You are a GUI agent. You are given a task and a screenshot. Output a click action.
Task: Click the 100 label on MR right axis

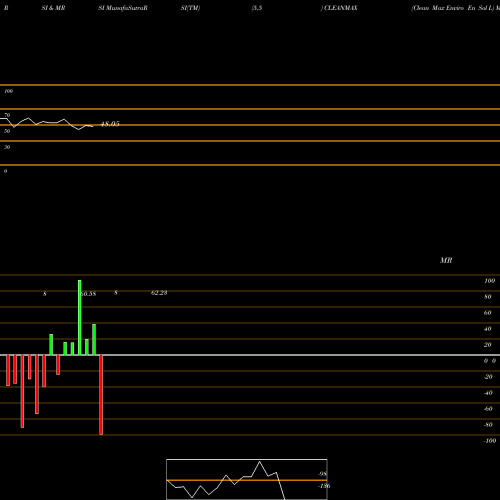pyautogui.click(x=489, y=281)
